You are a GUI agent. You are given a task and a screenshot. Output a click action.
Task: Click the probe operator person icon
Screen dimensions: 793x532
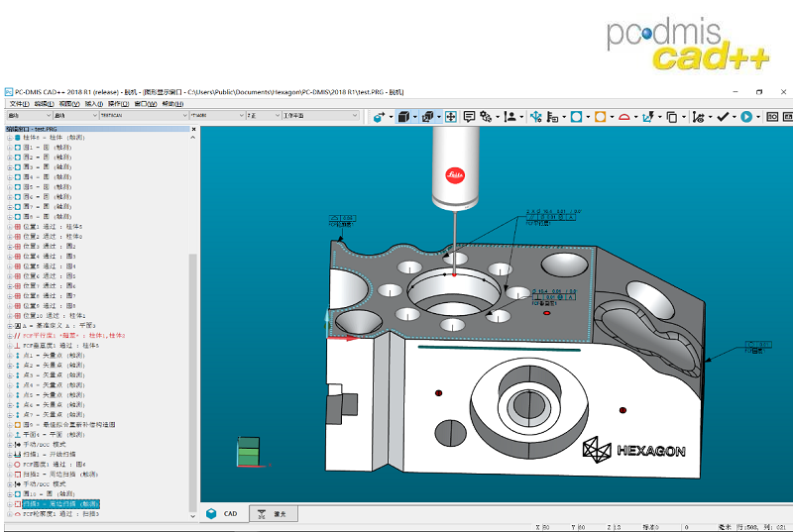pos(510,117)
